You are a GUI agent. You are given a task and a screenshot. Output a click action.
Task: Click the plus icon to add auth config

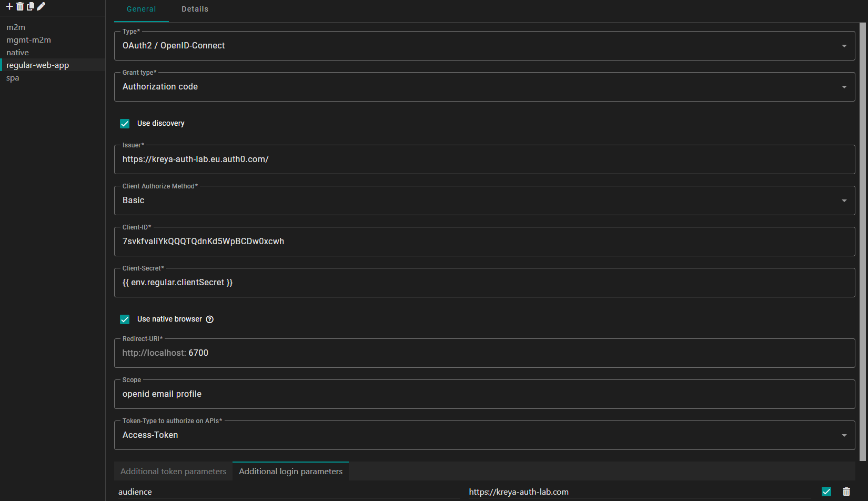[9, 6]
